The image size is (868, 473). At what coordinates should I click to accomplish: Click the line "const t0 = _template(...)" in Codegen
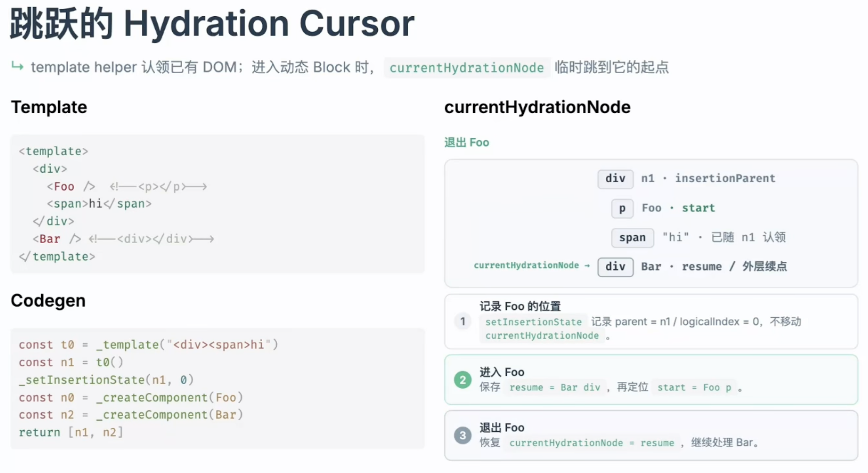149,345
